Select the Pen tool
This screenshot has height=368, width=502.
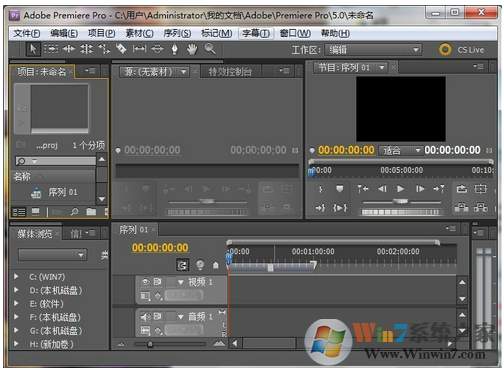click(x=174, y=49)
